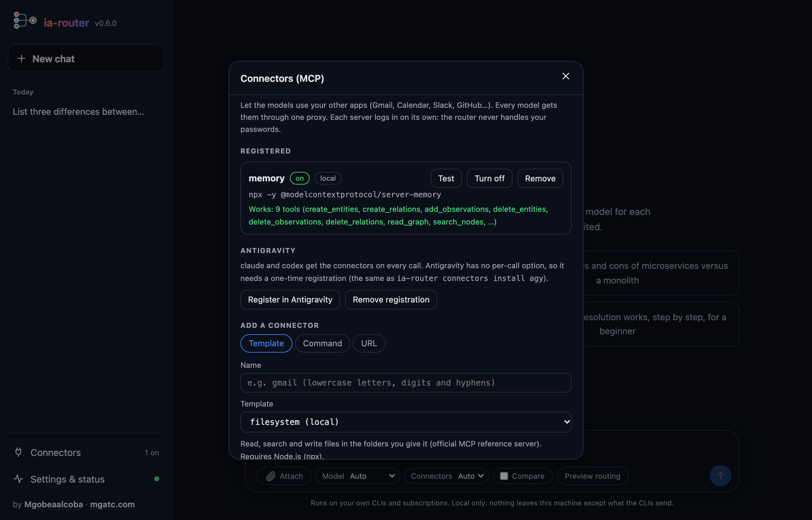
Task: Open chat 'List three differences between...'
Action: click(78, 112)
